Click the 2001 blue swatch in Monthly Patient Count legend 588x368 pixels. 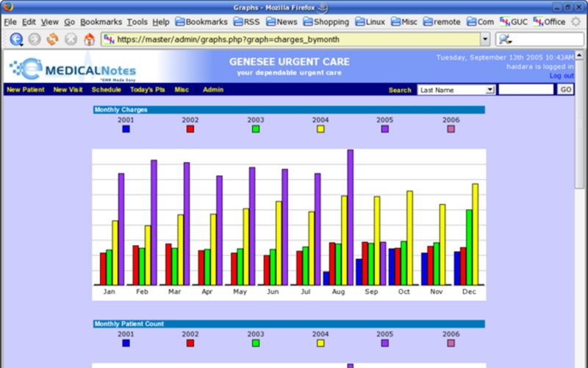coord(126,343)
